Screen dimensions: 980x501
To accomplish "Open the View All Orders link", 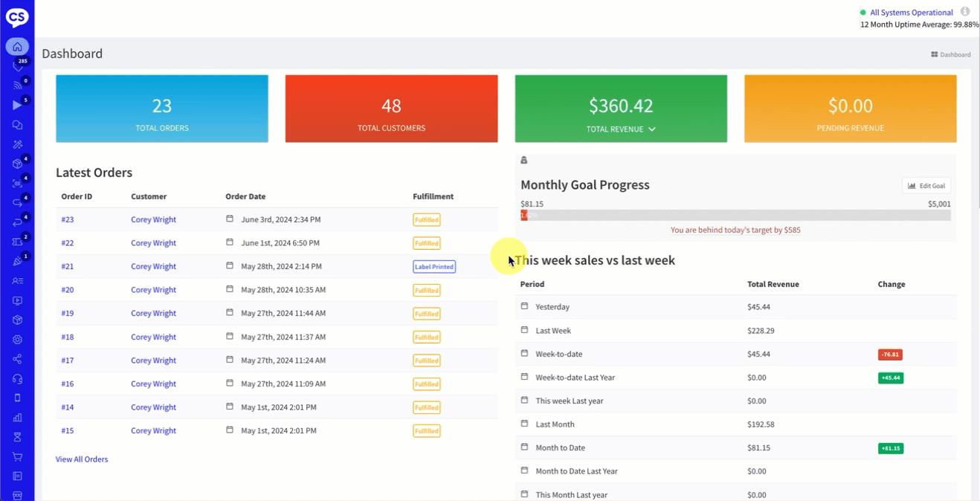I will (x=82, y=459).
